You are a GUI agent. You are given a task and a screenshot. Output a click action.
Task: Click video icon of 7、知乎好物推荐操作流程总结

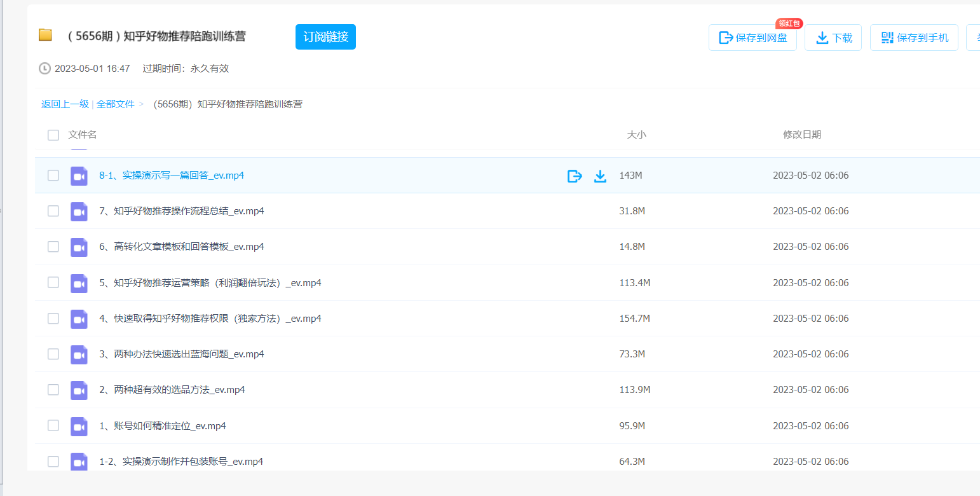(79, 212)
